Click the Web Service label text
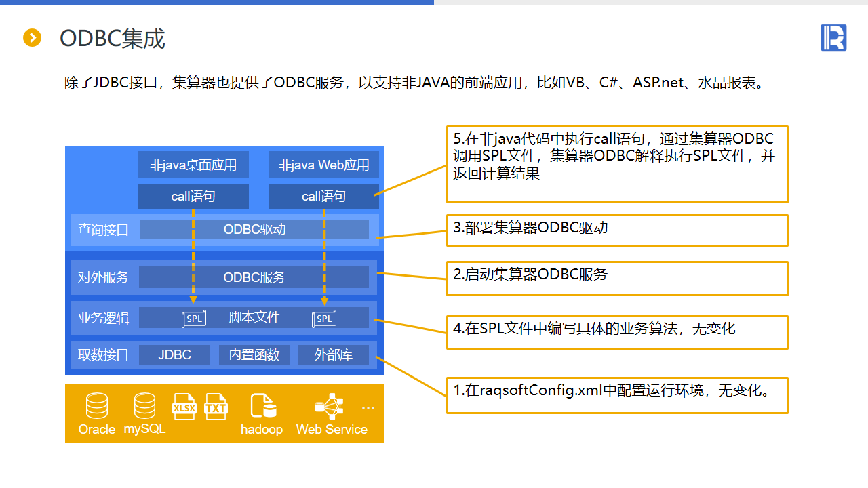This screenshot has height=488, width=868. (332, 430)
